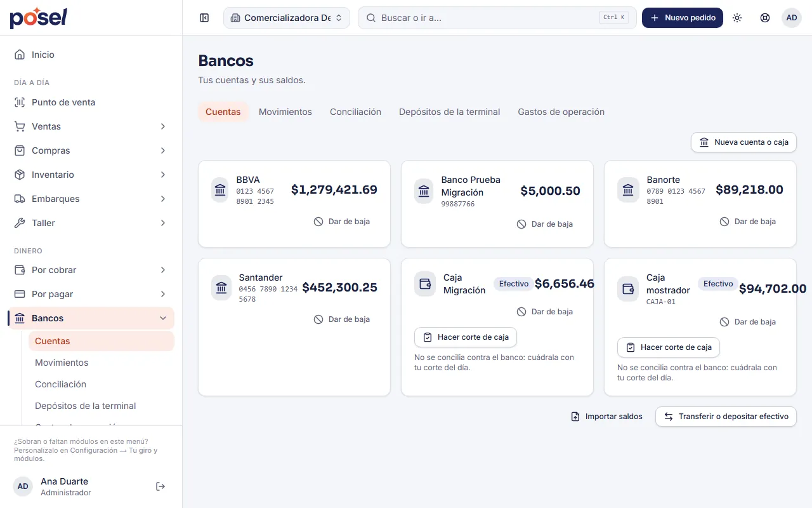Open Conciliación in the sidebar submenu
The height and width of the screenshot is (508, 812).
click(101, 384)
